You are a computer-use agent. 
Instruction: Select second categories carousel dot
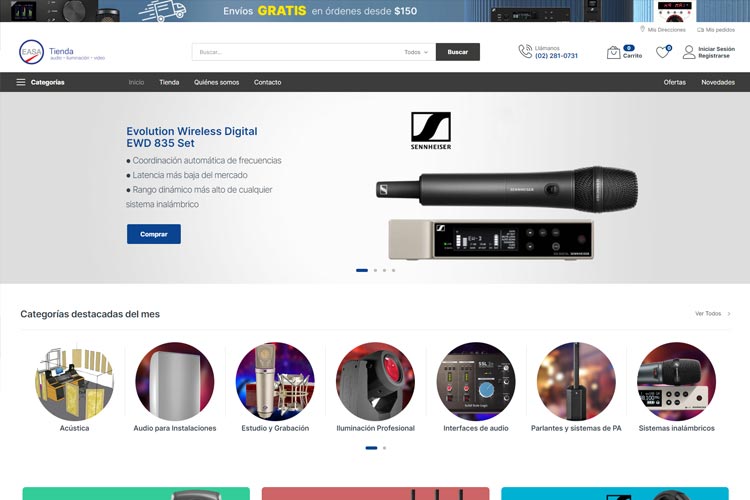(x=385, y=448)
